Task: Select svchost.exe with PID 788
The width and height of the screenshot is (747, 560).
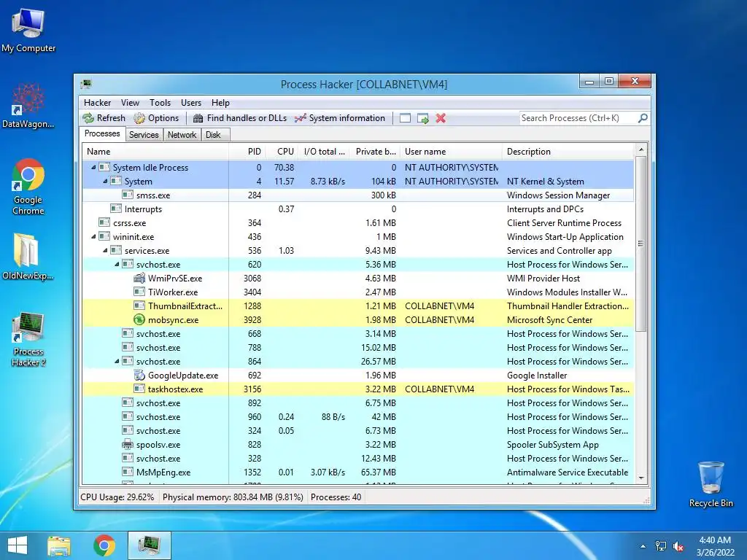Action: (358, 348)
